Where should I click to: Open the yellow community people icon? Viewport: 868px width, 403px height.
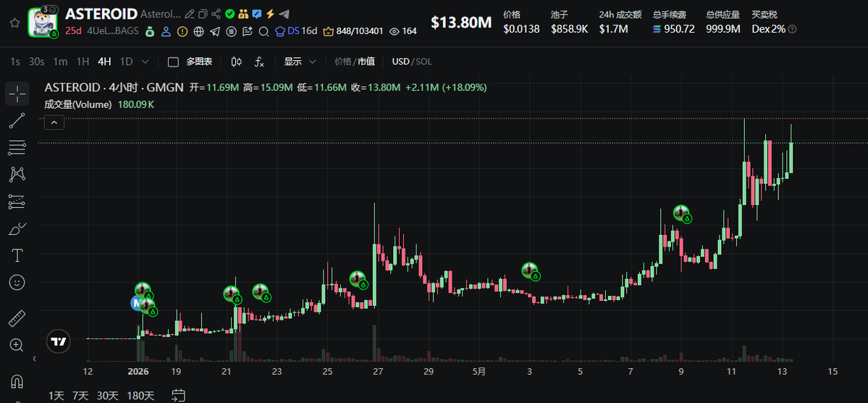(243, 14)
